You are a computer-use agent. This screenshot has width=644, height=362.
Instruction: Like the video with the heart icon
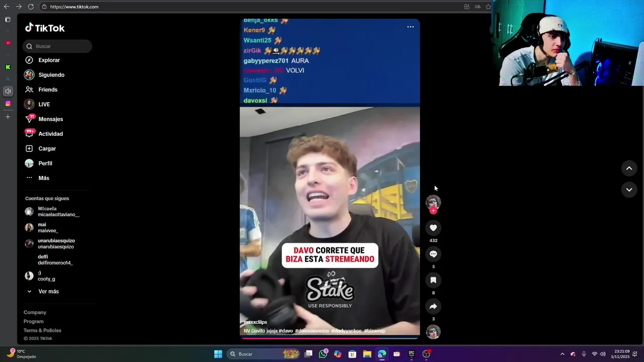click(x=433, y=228)
